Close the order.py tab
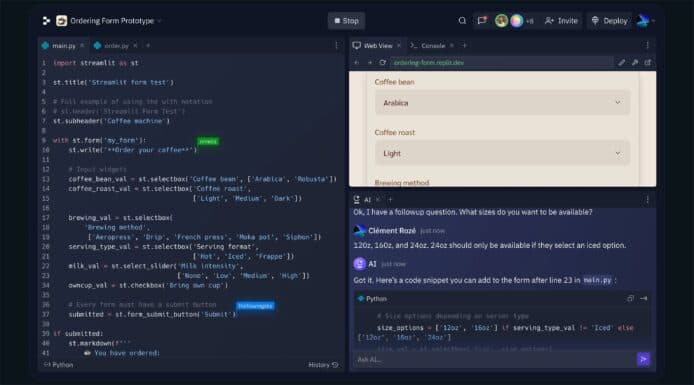Image resolution: width=694 pixels, height=385 pixels. pyautogui.click(x=135, y=46)
